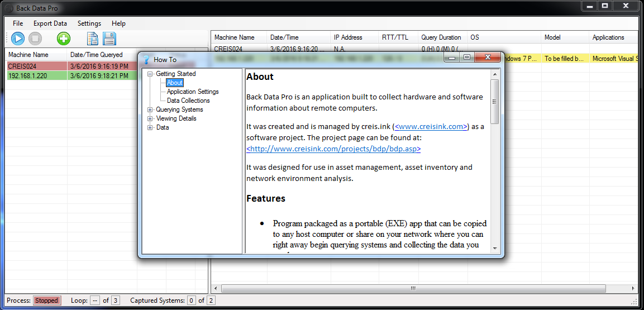
Task: Click the RTT/TTL column header
Action: coord(398,37)
